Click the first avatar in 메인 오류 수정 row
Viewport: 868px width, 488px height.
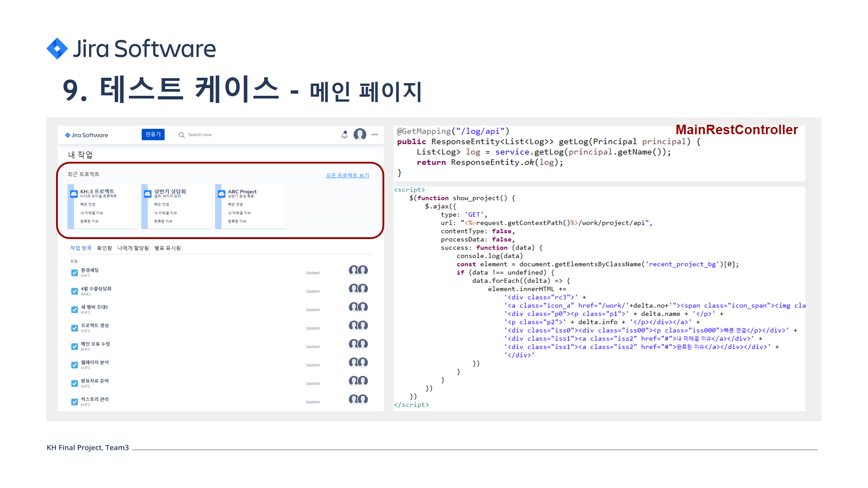pos(354,344)
